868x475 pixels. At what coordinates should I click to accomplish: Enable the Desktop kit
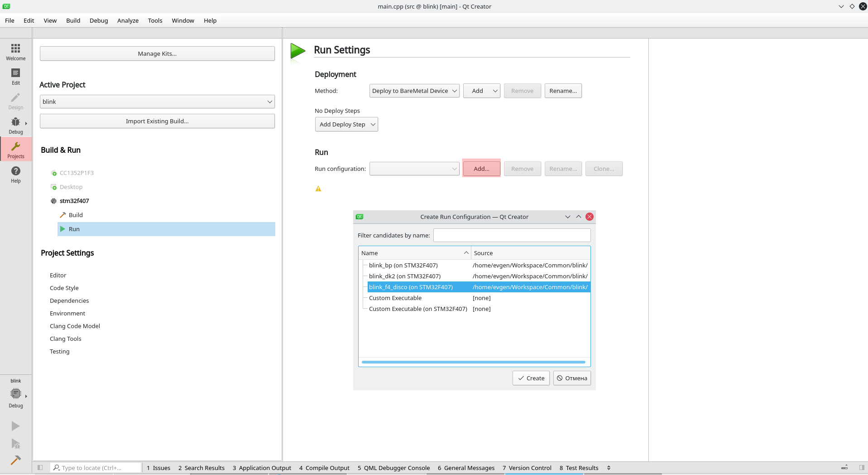point(71,187)
